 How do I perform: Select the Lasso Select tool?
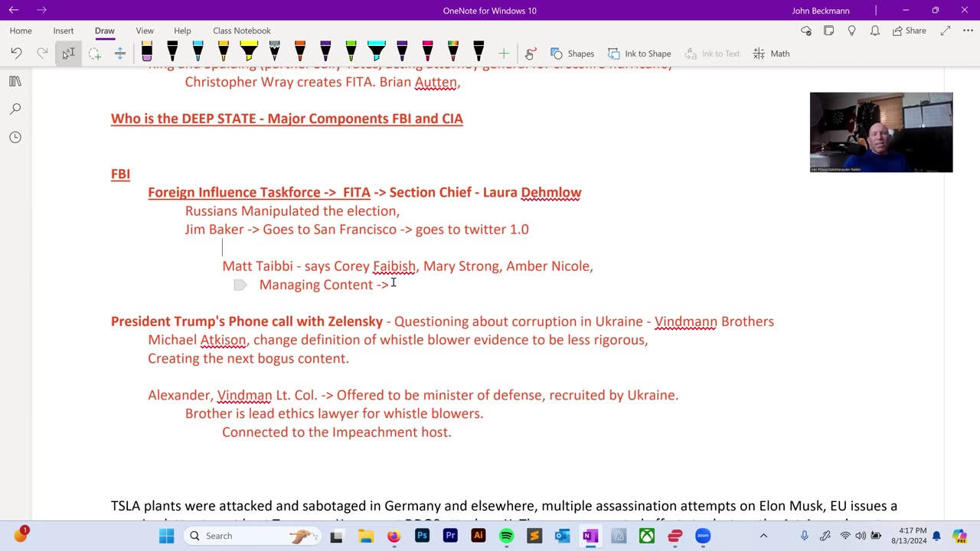coord(94,54)
